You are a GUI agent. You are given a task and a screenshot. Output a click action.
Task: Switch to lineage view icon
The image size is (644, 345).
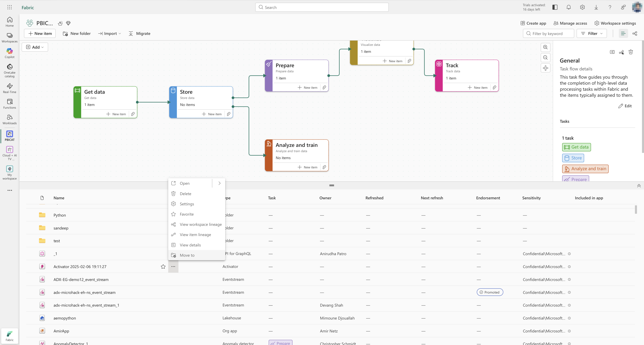pyautogui.click(x=635, y=34)
